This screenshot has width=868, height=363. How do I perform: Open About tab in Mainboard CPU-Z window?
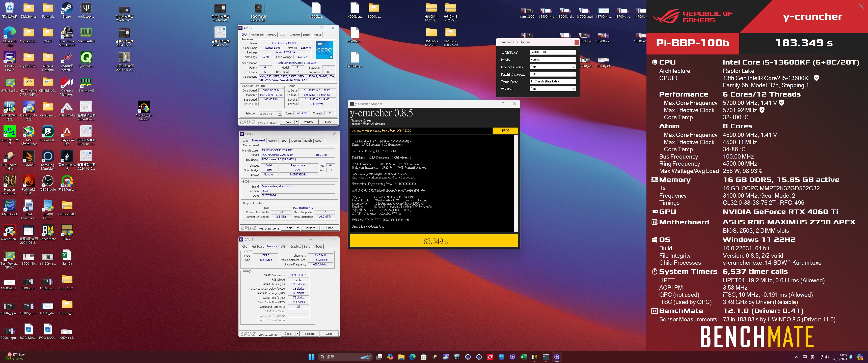[319, 141]
